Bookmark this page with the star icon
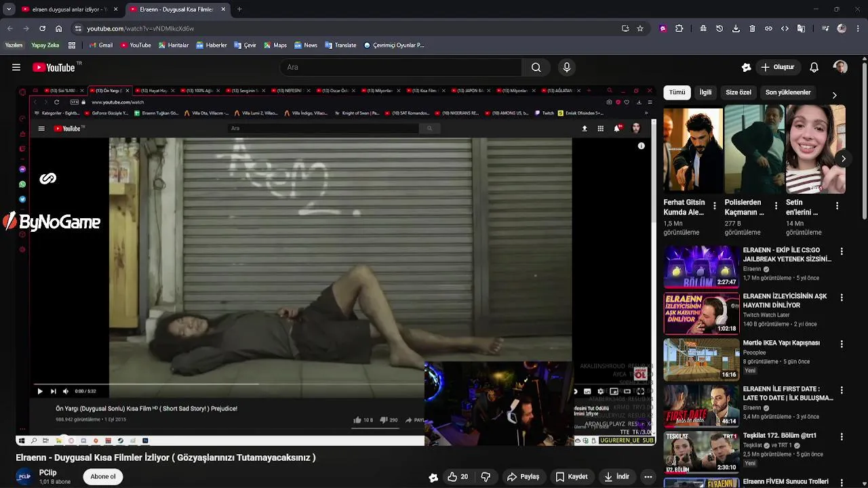This screenshot has height=488, width=868. pos(640,28)
